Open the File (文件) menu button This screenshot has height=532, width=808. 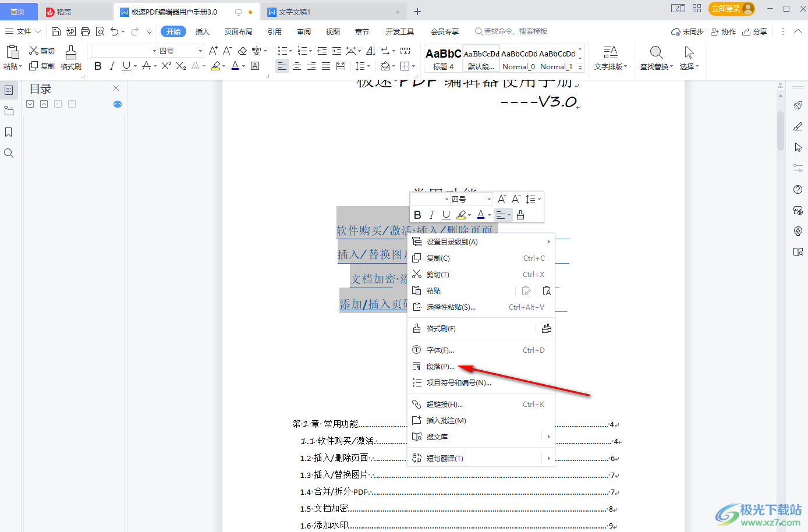[23, 31]
